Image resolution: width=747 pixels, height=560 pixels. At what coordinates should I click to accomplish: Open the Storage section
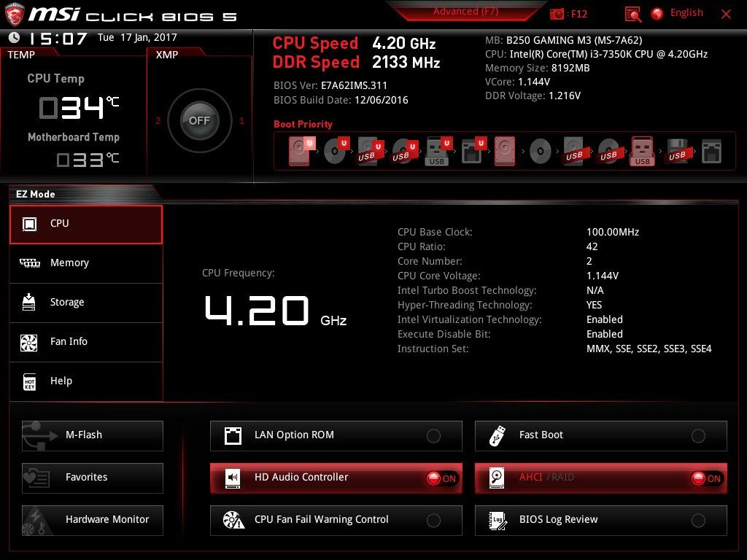[86, 303]
